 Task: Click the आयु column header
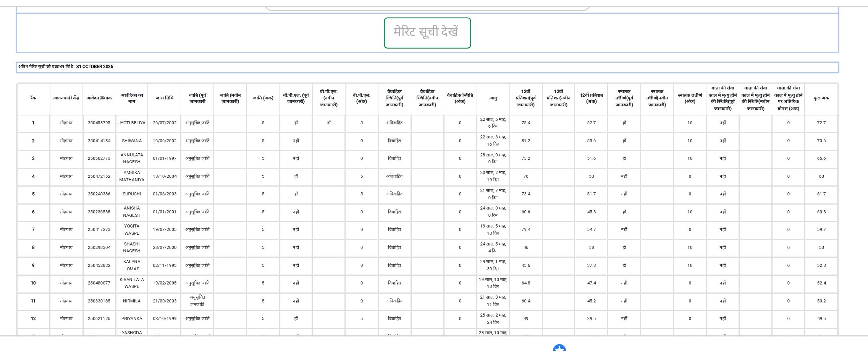493,98
